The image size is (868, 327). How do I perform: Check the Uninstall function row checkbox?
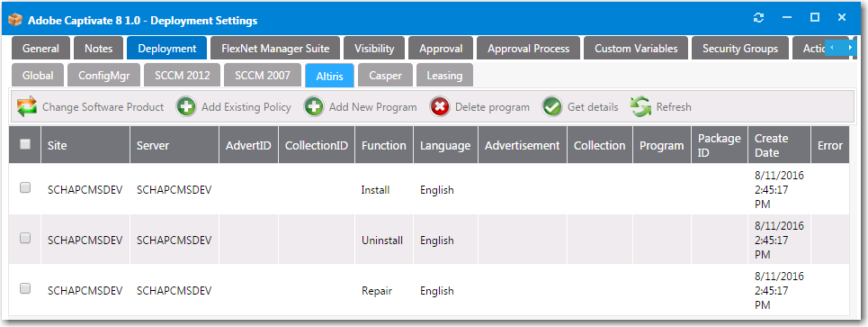[x=25, y=238]
